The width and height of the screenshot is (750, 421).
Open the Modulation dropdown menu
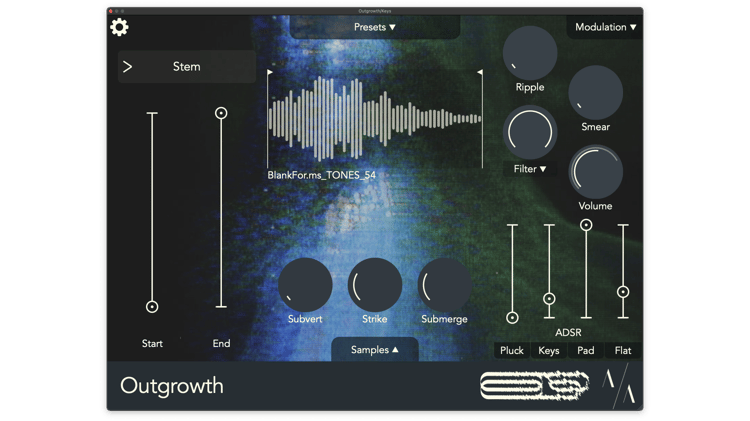(605, 27)
